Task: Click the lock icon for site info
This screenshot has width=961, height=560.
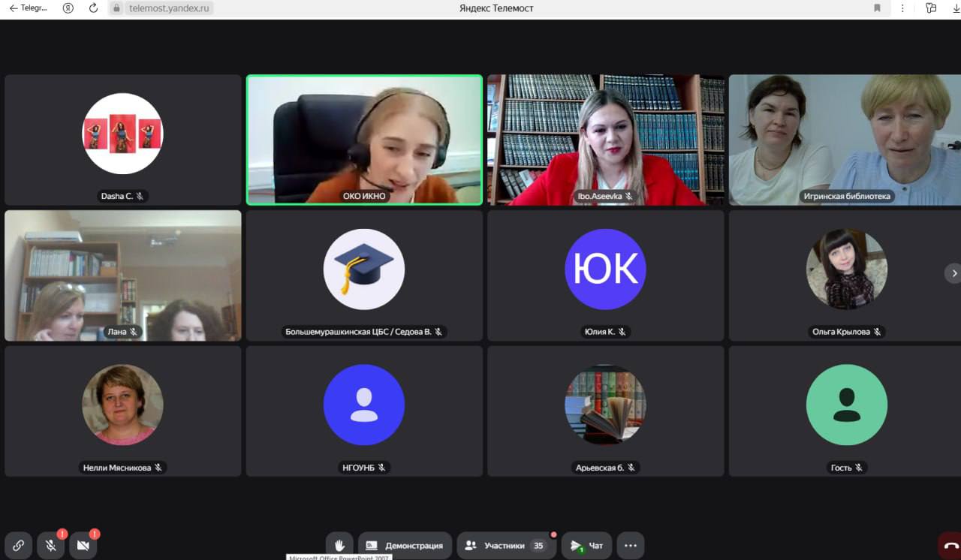Action: point(116,8)
